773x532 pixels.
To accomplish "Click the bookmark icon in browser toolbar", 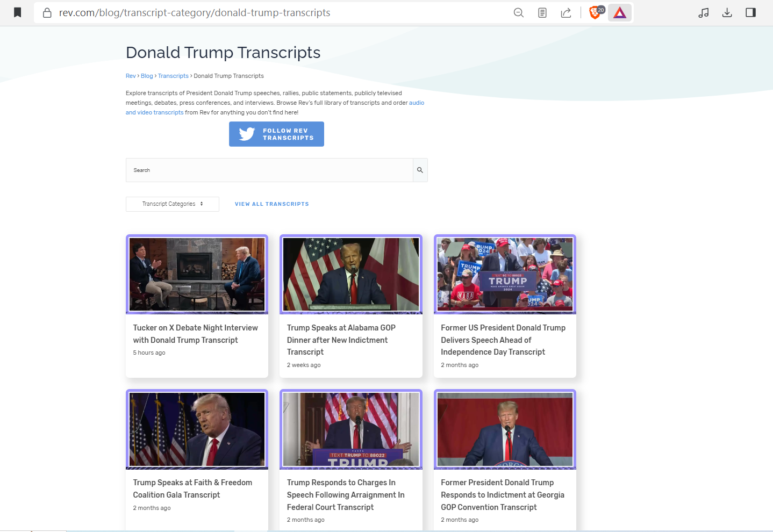I will [x=18, y=12].
